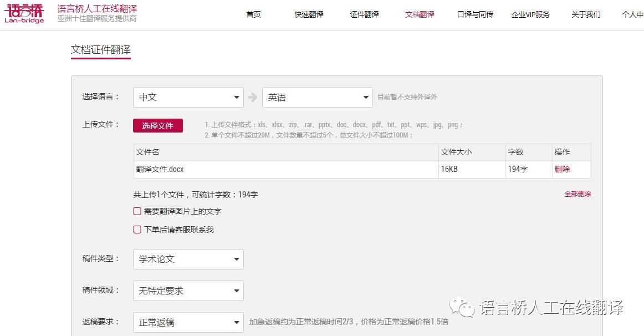644x336 pixels.
Task: Check the 下单后请客服联系我 option
Action: (136, 228)
